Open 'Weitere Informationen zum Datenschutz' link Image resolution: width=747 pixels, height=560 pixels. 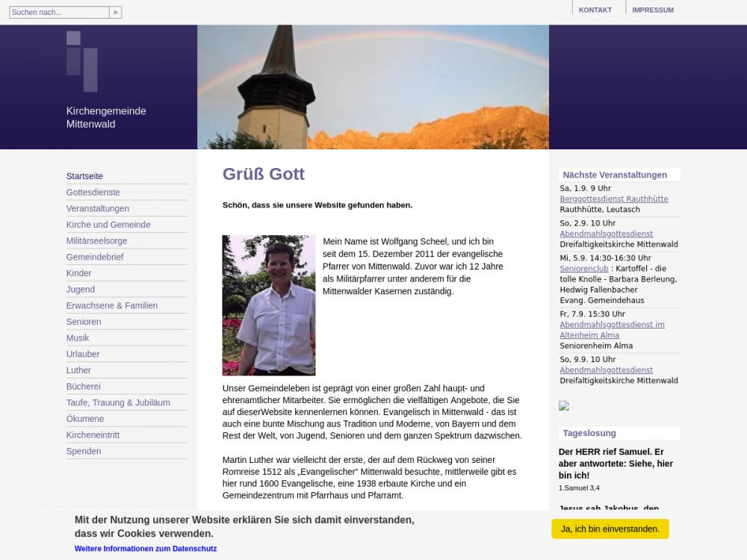[146, 549]
